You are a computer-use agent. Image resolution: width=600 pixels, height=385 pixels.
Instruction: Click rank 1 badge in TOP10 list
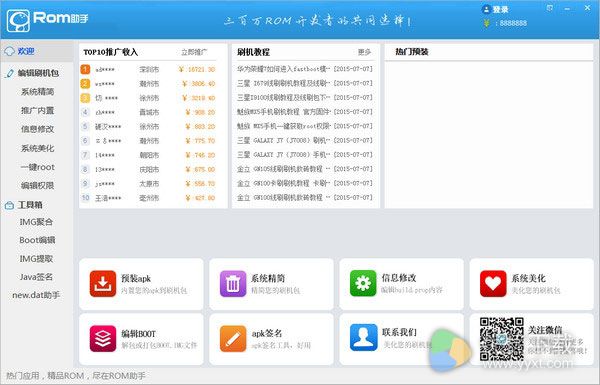click(x=85, y=69)
